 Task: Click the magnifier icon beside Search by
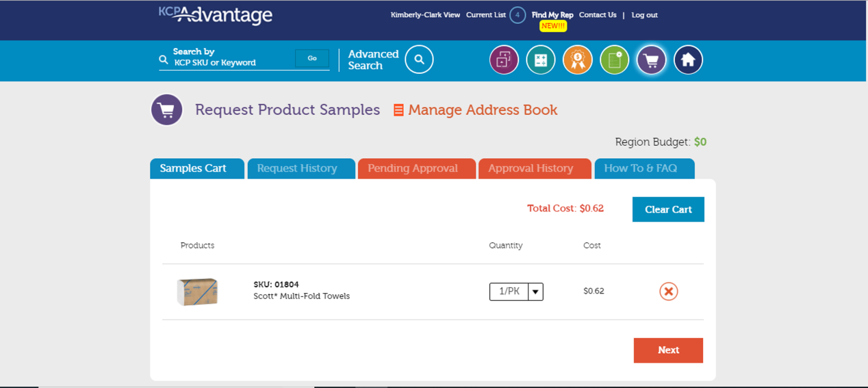coord(163,59)
